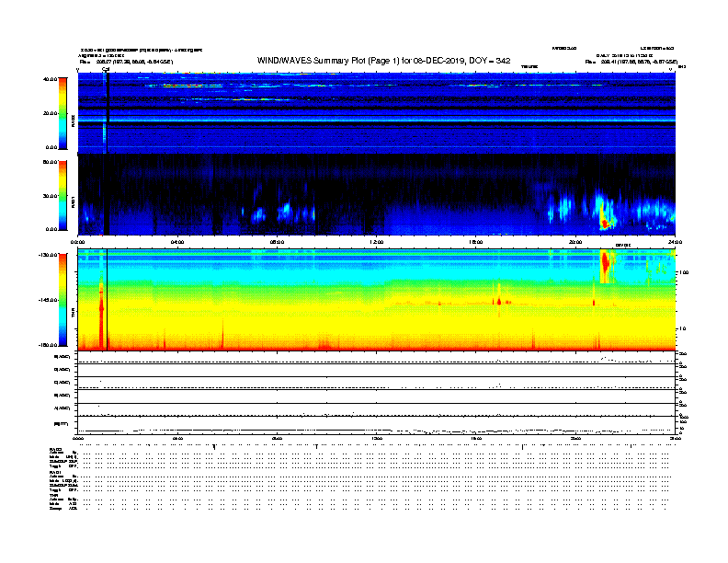Click the red burst near 21:00 in RAD1
The width and height of the screenshot is (728, 563).
604,224
